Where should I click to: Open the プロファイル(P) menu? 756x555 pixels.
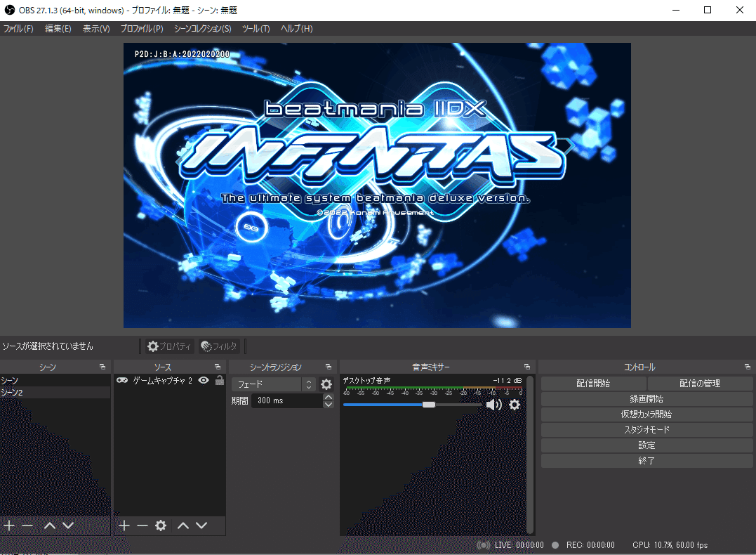(x=142, y=29)
